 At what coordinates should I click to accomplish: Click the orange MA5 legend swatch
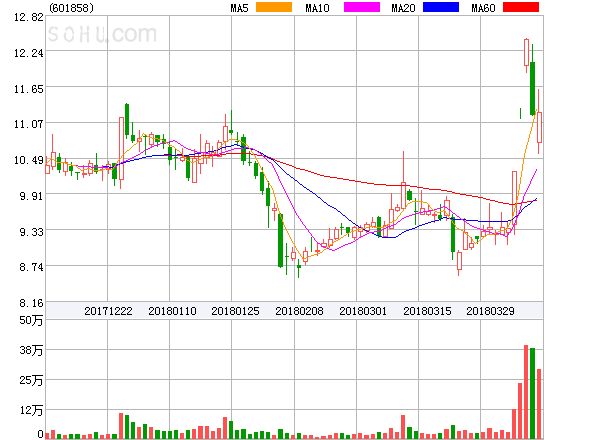[274, 7]
